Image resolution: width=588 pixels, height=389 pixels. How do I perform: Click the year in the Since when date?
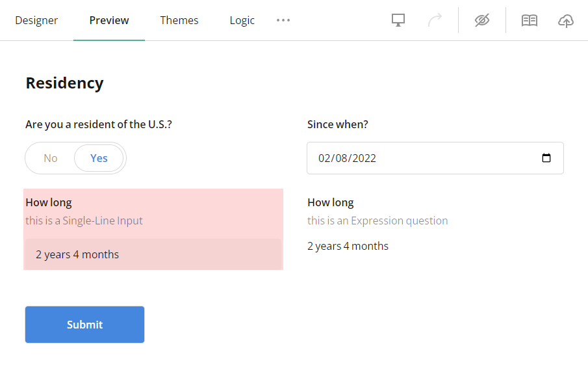pyautogui.click(x=364, y=158)
